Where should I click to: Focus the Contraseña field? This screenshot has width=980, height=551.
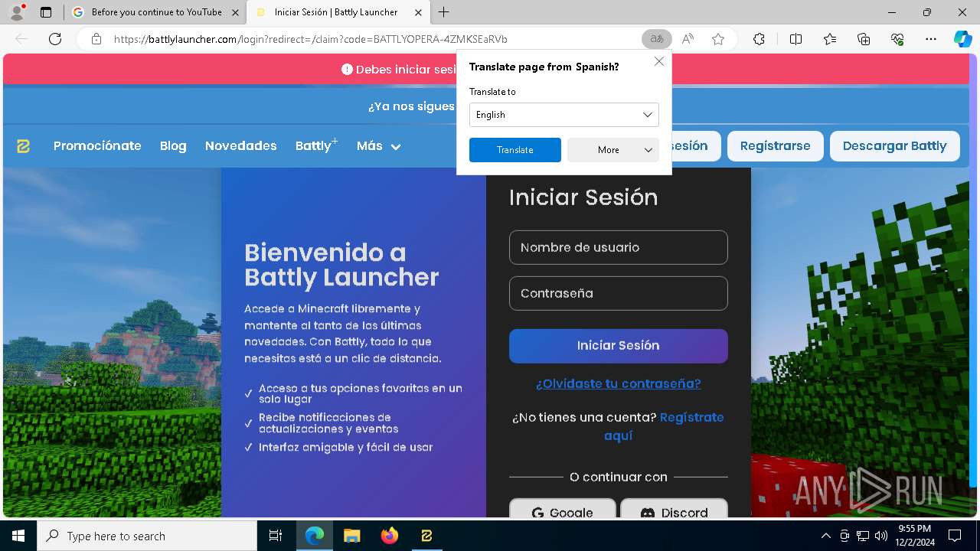(619, 293)
